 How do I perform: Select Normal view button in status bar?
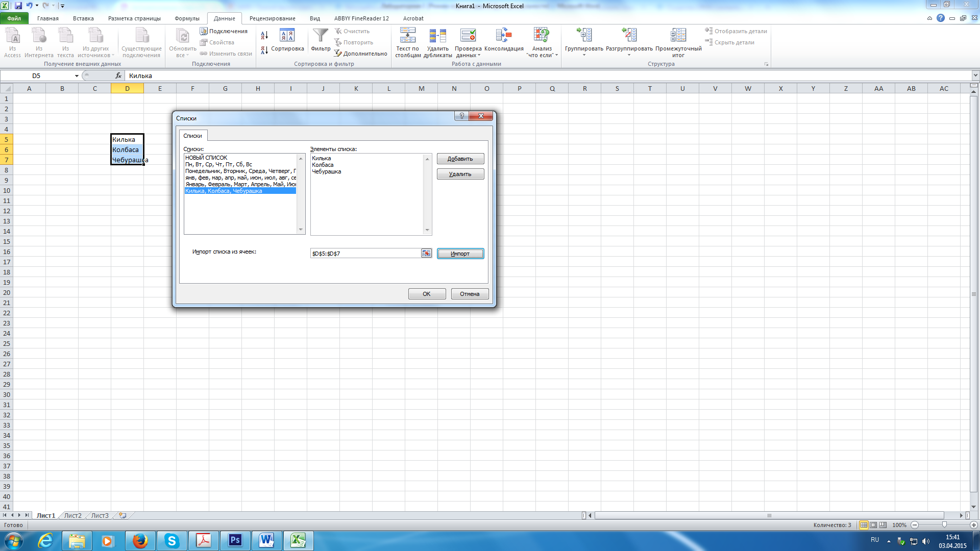(x=864, y=525)
